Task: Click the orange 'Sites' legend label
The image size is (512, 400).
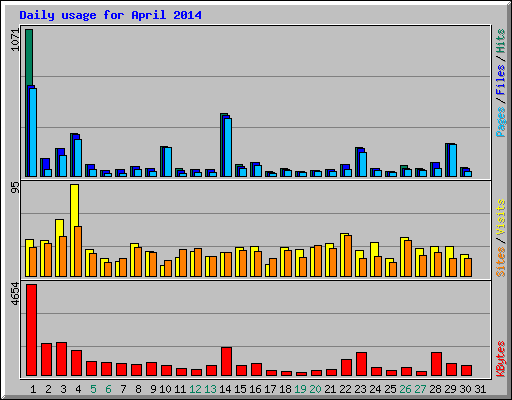Action: [x=501, y=262]
